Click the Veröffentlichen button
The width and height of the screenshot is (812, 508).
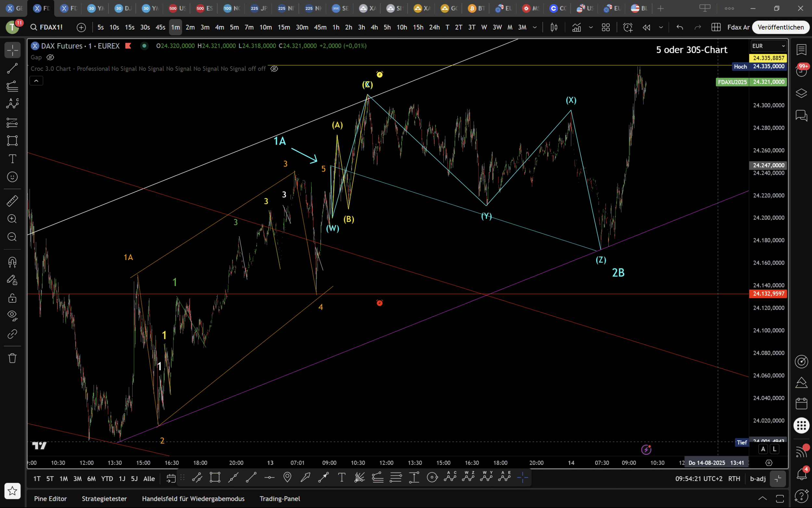coord(780,27)
